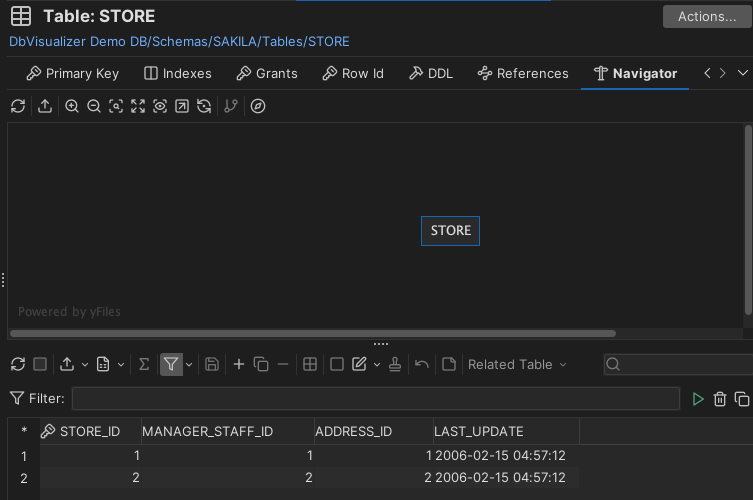Export the navigator graph
753x500 pixels.
point(45,106)
